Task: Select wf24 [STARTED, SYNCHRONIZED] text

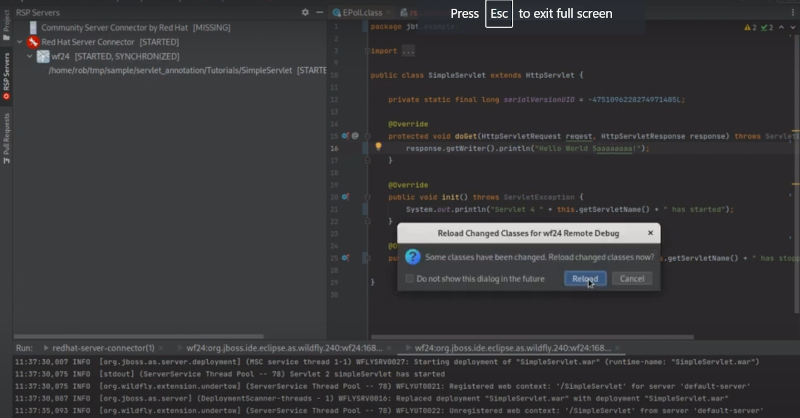Action: [x=115, y=56]
